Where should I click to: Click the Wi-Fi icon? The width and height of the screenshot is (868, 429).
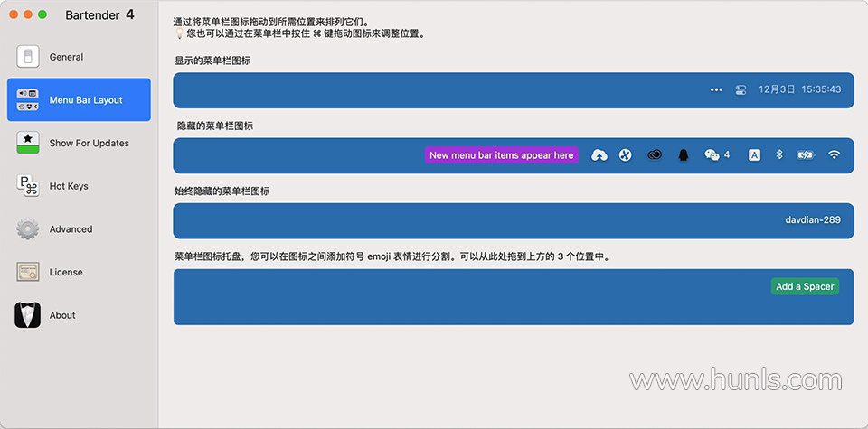coord(835,154)
